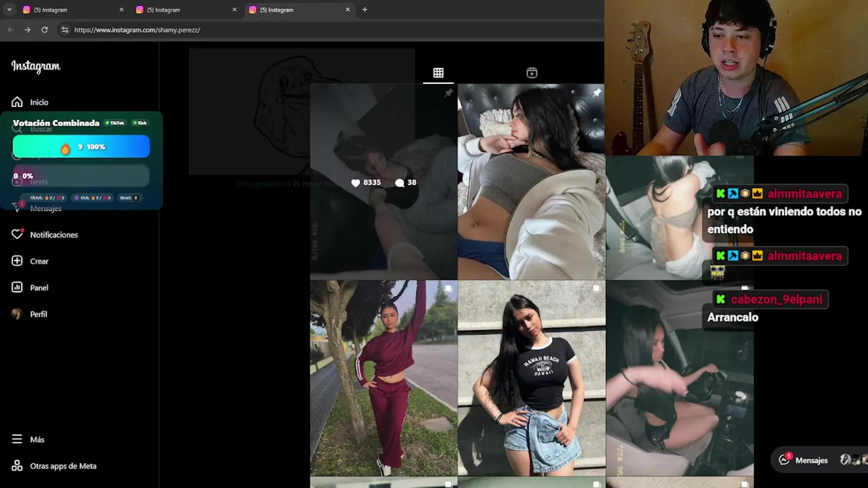Switch to the posts grid view icon

coord(438,73)
